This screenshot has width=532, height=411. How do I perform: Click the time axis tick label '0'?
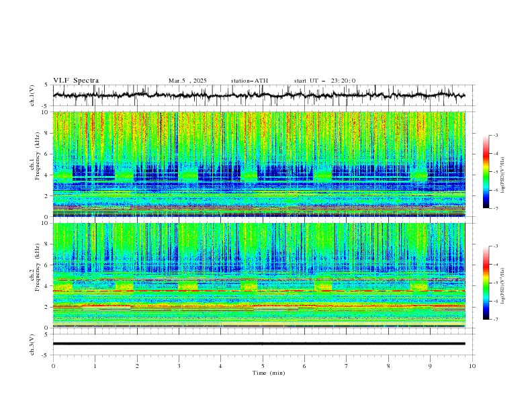(53, 366)
